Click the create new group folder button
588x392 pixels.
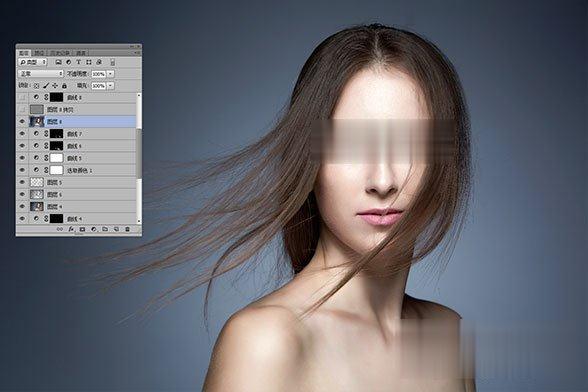[105, 229]
